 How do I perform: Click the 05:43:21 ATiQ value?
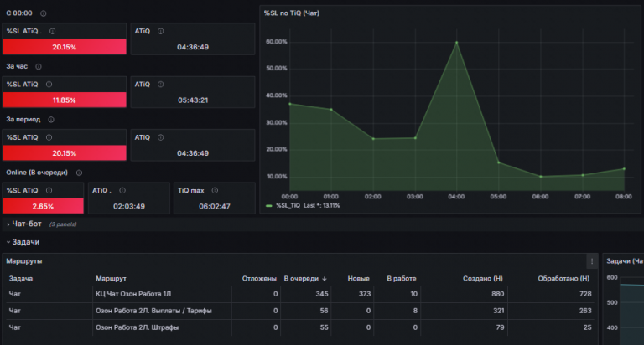pyautogui.click(x=193, y=100)
